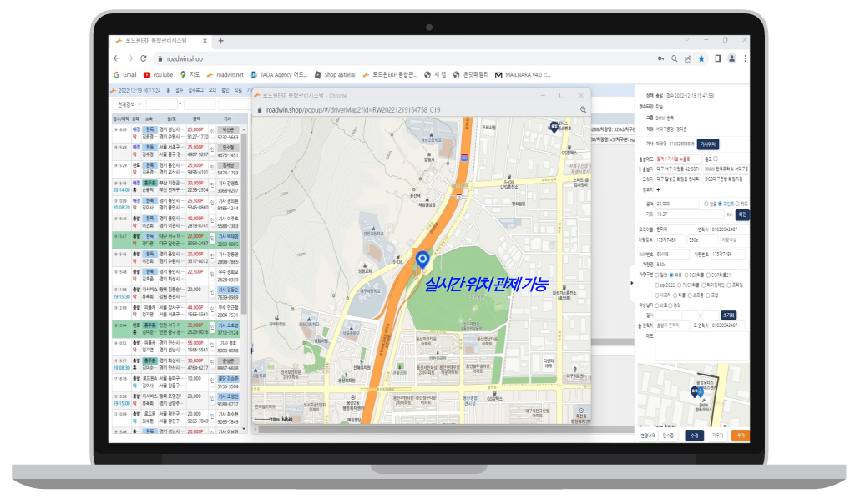Click the 수정 edit button
The width and height of the screenshot is (855, 504).
coord(693,435)
